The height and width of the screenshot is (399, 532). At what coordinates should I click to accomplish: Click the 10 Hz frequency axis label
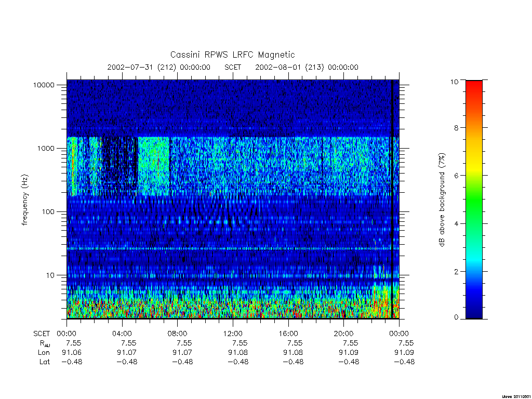pyautogui.click(x=50, y=275)
